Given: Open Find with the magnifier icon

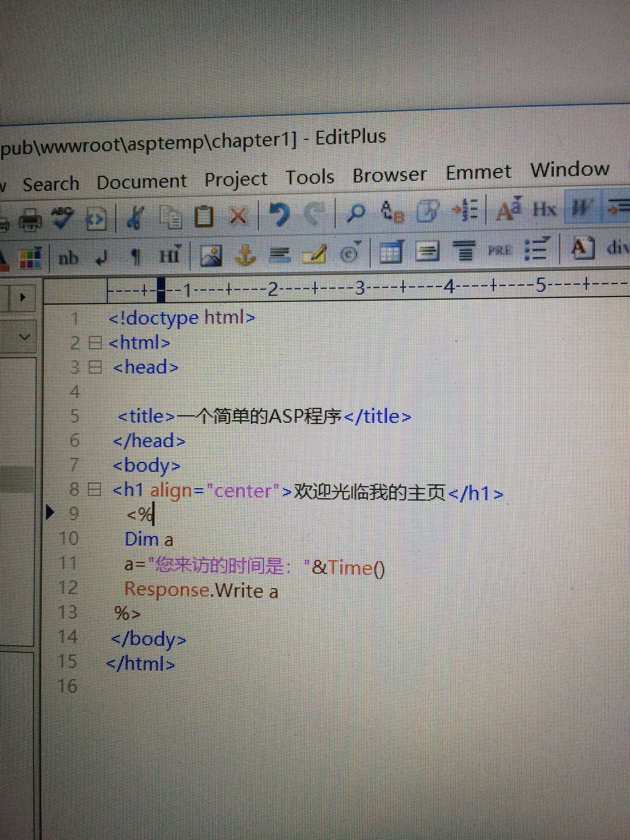Looking at the screenshot, I should [x=356, y=213].
